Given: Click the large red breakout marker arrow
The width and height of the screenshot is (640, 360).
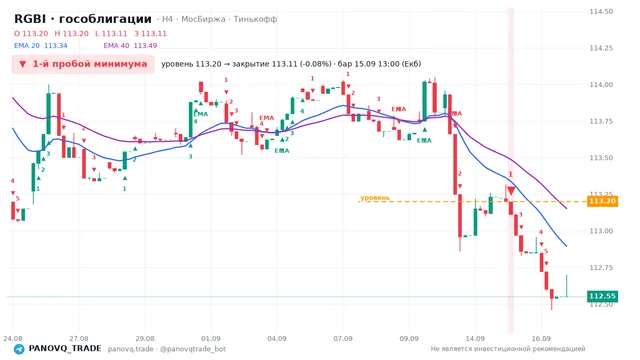Looking at the screenshot, I should (x=510, y=191).
